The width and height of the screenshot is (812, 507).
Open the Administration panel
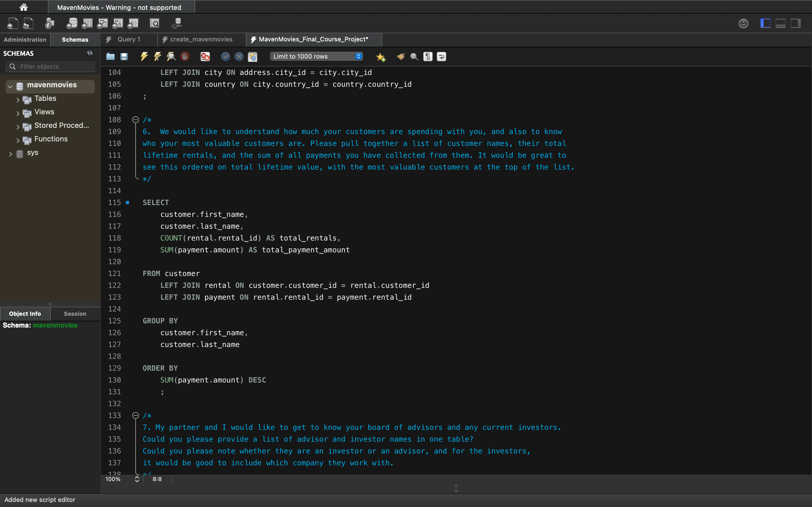tap(25, 39)
